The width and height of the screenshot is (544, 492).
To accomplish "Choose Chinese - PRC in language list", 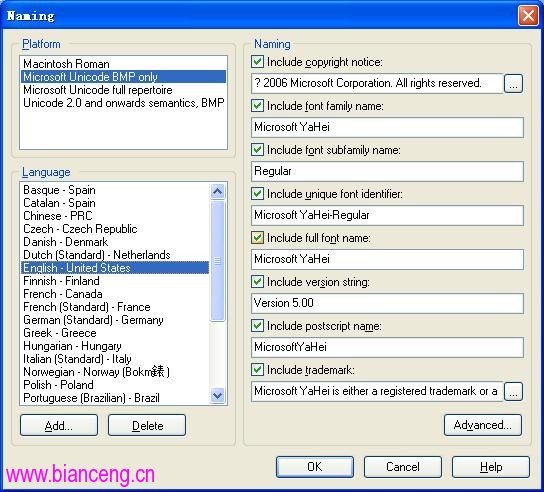I will pos(115,216).
